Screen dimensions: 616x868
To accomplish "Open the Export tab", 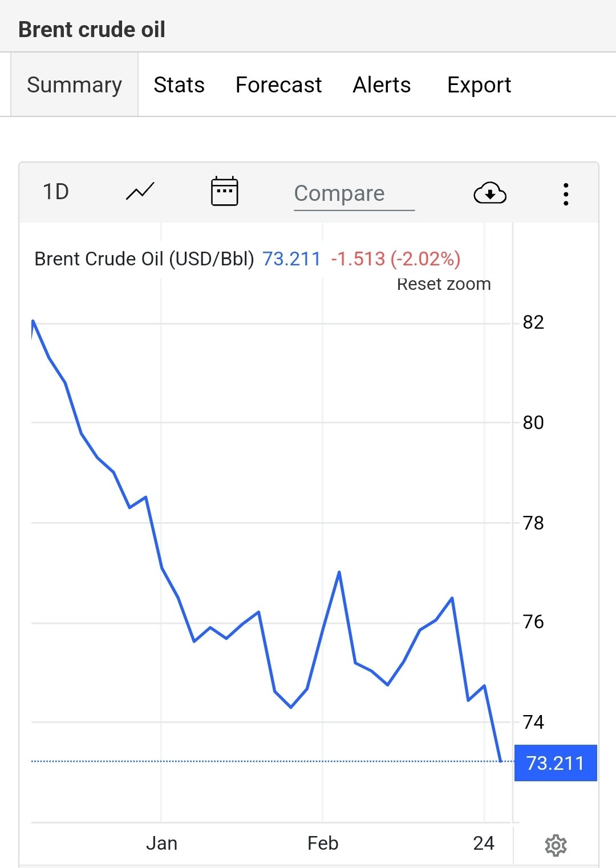I will [x=479, y=84].
